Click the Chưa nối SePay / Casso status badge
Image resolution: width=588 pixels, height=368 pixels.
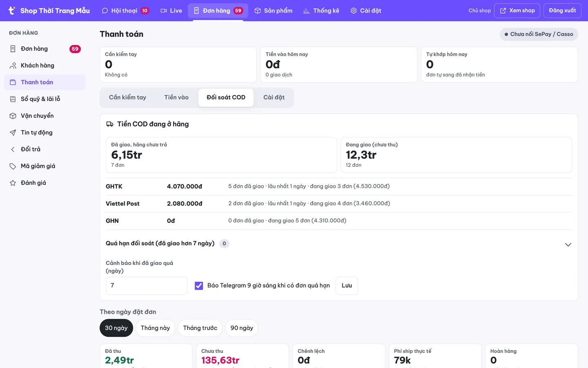[539, 34]
